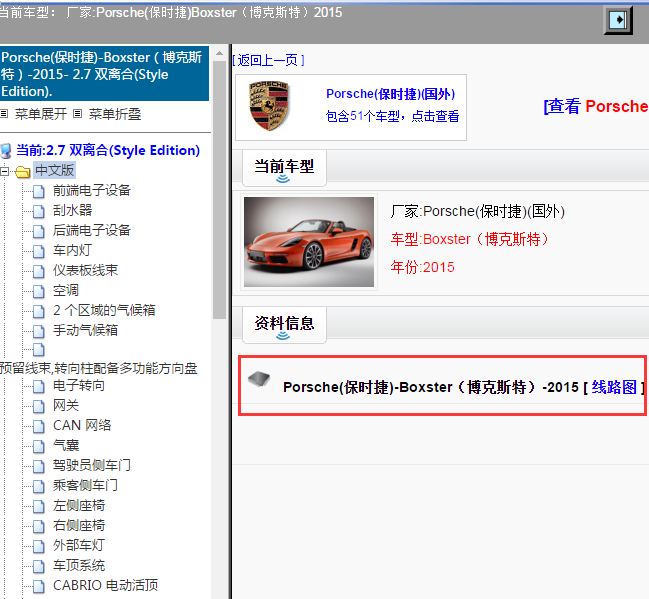The width and height of the screenshot is (649, 599).
Task: Click the 返回上一页 link
Action: click(x=268, y=60)
